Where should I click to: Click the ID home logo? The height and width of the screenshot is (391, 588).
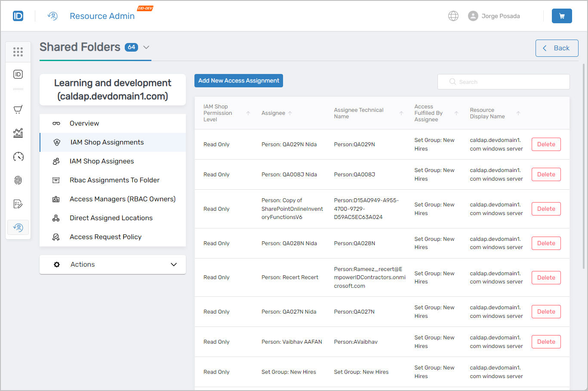click(18, 16)
